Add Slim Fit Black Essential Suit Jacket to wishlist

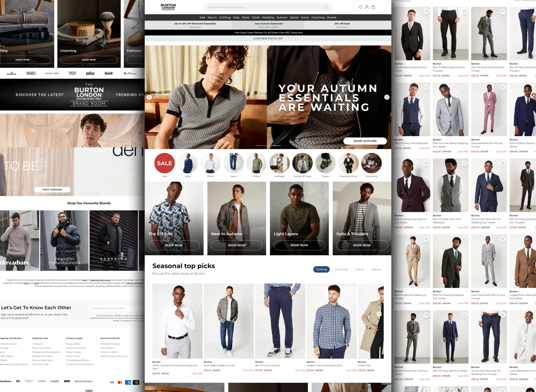pyautogui.click(x=426, y=11)
